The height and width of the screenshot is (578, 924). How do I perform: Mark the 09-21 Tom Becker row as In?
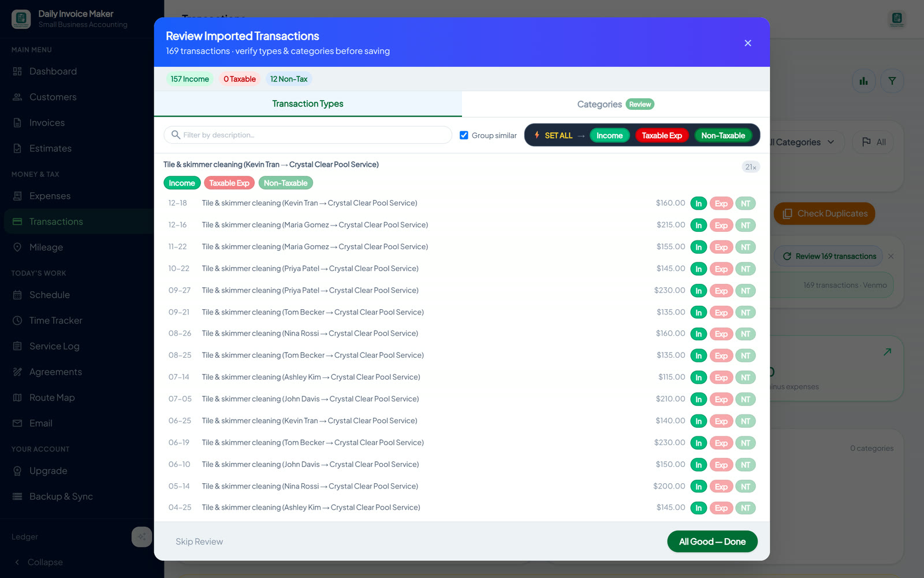[x=698, y=313]
